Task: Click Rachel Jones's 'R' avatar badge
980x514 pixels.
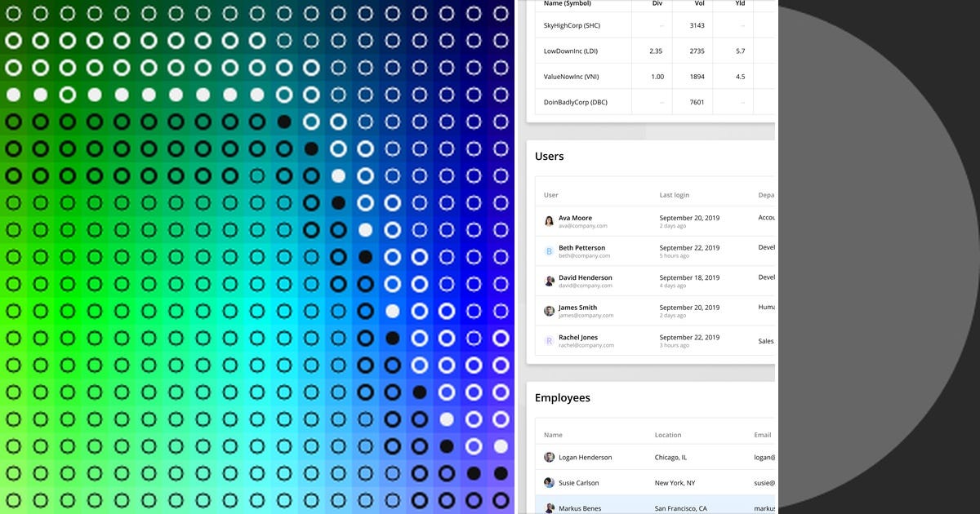Action: [x=548, y=340]
